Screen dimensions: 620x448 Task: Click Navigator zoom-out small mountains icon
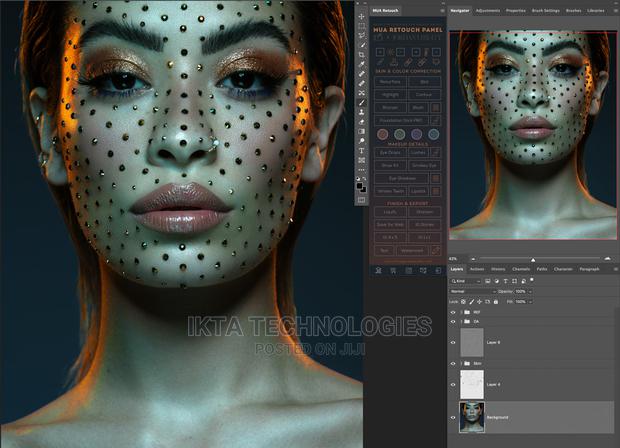coord(473,259)
